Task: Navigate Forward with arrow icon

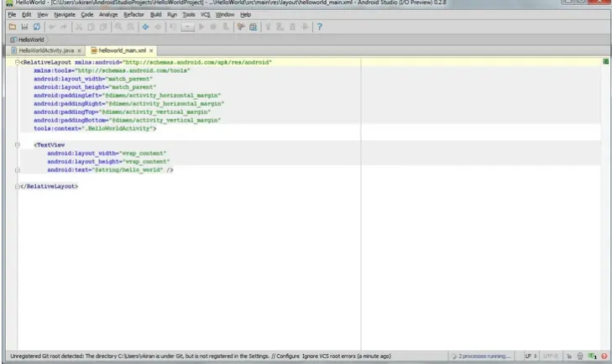Action: tap(158, 27)
